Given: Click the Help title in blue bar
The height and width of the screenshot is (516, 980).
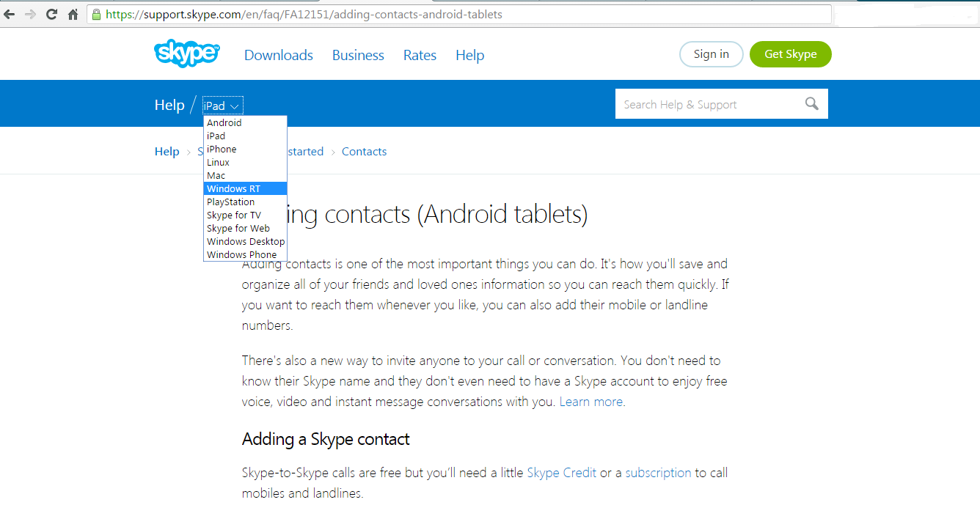Looking at the screenshot, I should [169, 105].
